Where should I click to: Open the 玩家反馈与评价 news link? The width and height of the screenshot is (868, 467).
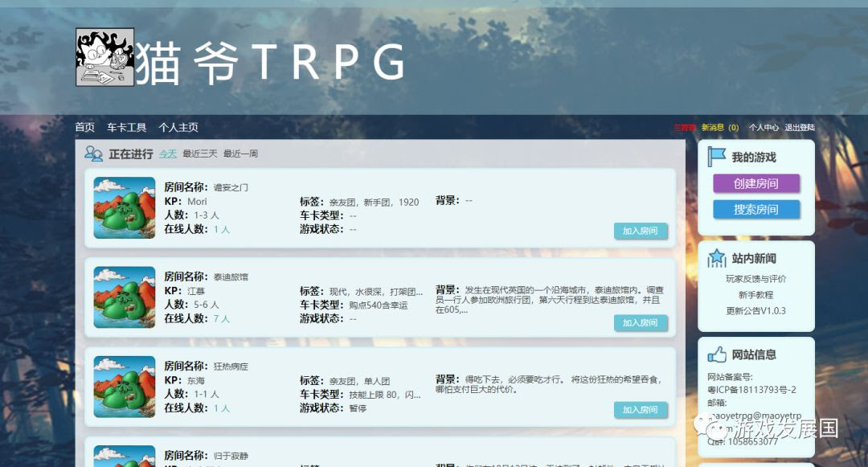click(756, 278)
